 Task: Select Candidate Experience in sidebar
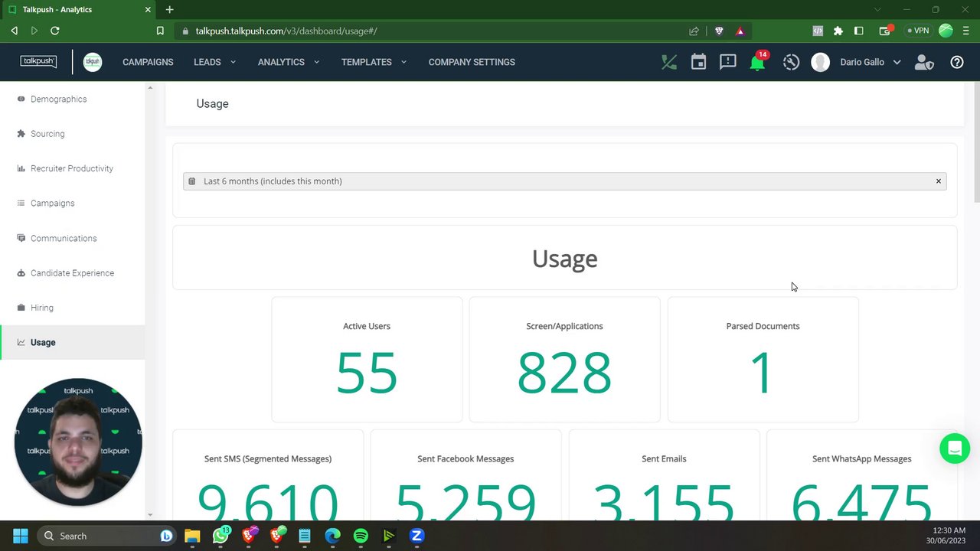pyautogui.click(x=73, y=273)
